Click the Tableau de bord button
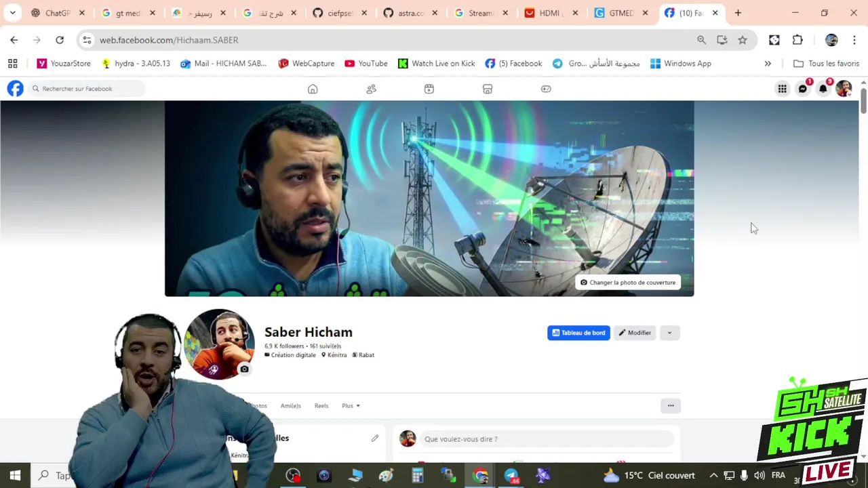 pyautogui.click(x=578, y=333)
